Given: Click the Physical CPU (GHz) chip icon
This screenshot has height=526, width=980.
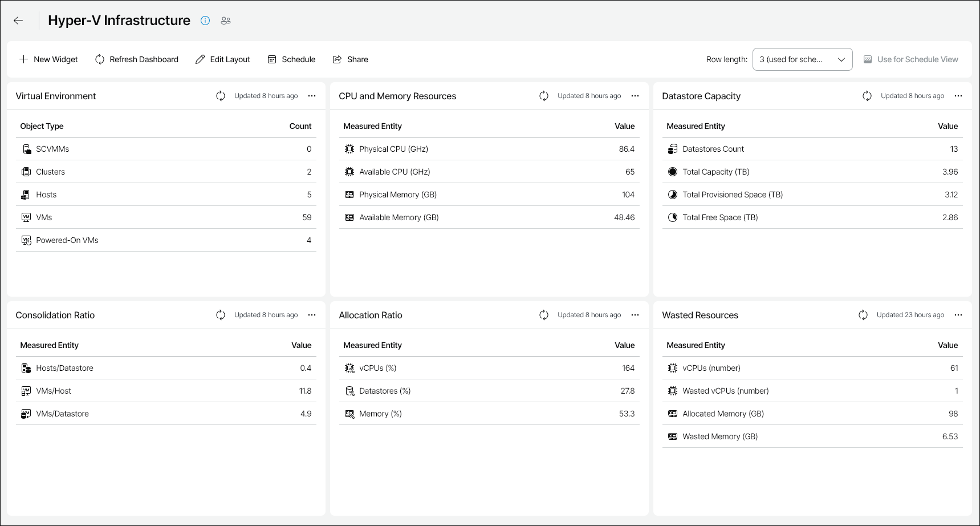Looking at the screenshot, I should [349, 149].
